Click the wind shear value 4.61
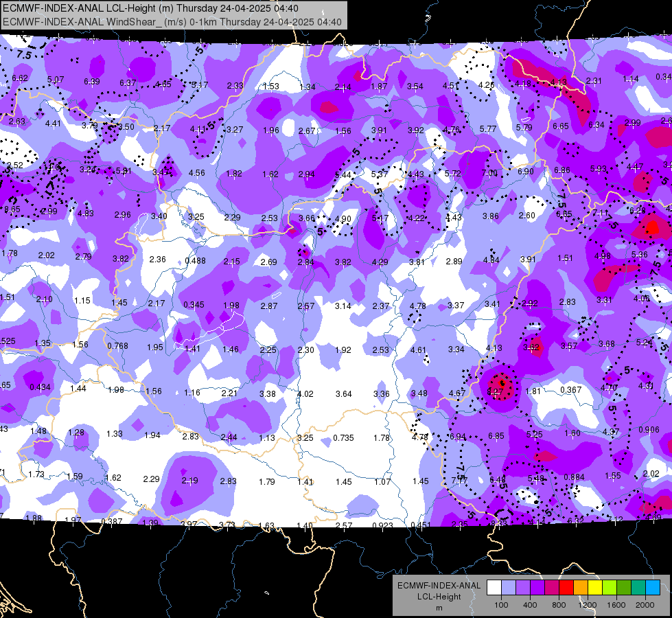672x618 pixels. pos(418,350)
